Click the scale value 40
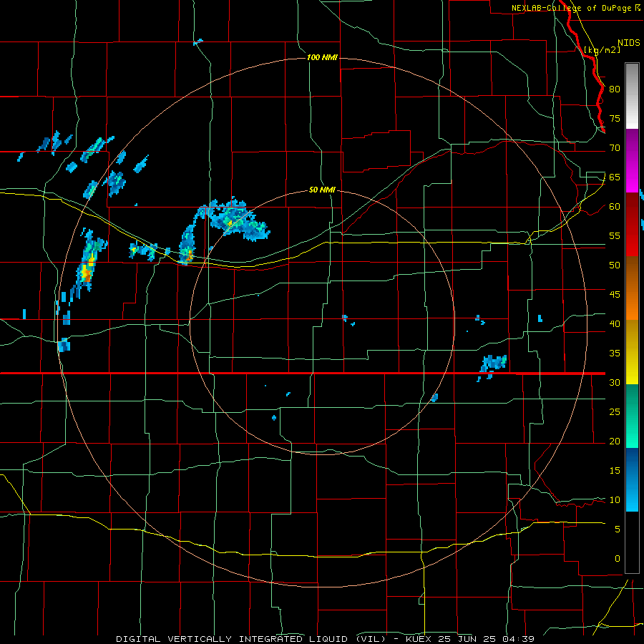 coord(615,323)
